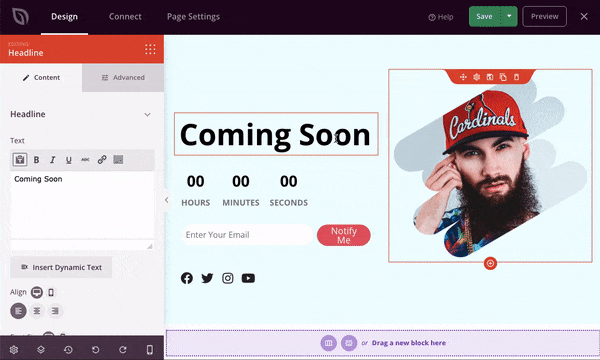Image resolution: width=600 pixels, height=360 pixels.
Task: Open the Connect tab
Action: pyautogui.click(x=125, y=16)
